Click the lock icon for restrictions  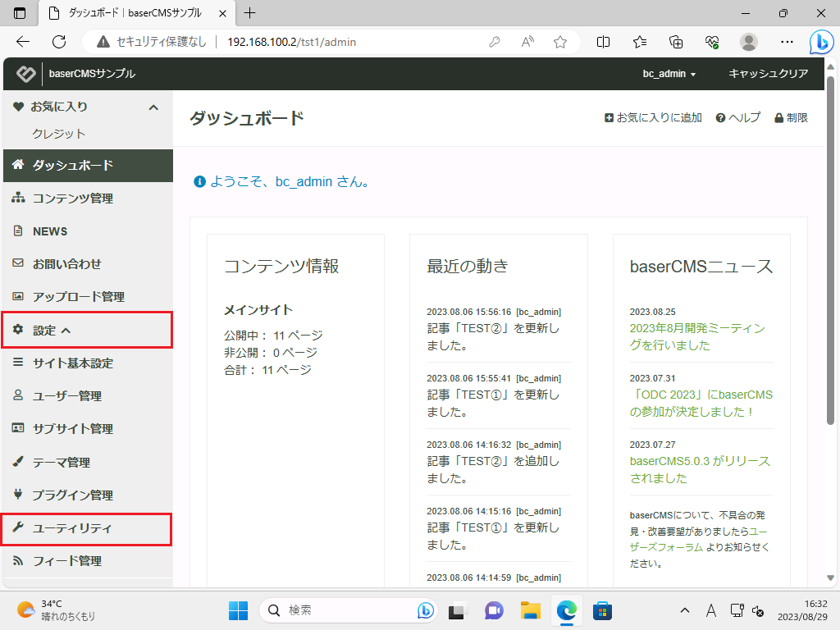(779, 118)
